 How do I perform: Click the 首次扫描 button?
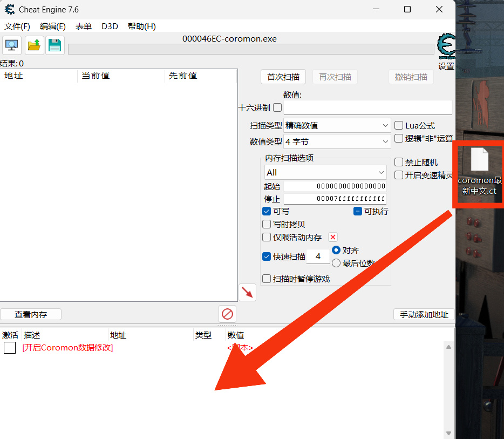pos(283,77)
